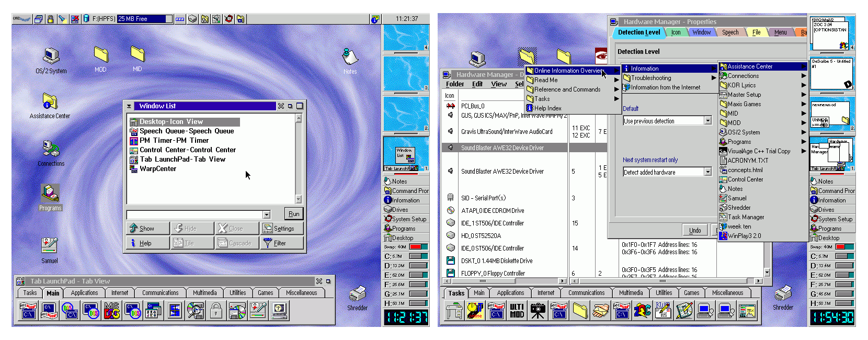Click the Filter button in Window List
This screenshot has width=868, height=340.
click(282, 243)
